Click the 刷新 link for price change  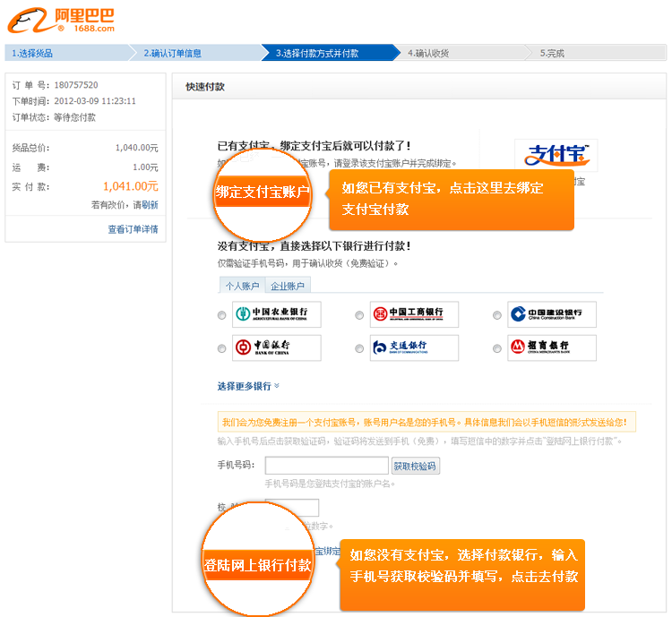[150, 205]
